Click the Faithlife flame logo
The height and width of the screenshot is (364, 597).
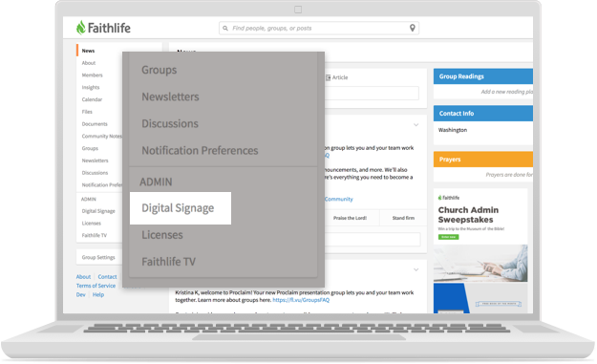81,28
